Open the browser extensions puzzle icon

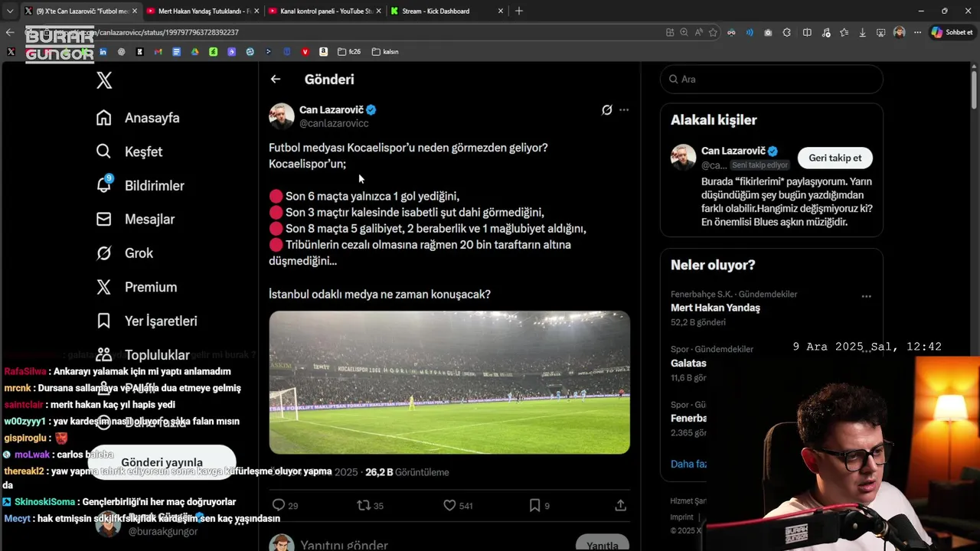(x=786, y=33)
